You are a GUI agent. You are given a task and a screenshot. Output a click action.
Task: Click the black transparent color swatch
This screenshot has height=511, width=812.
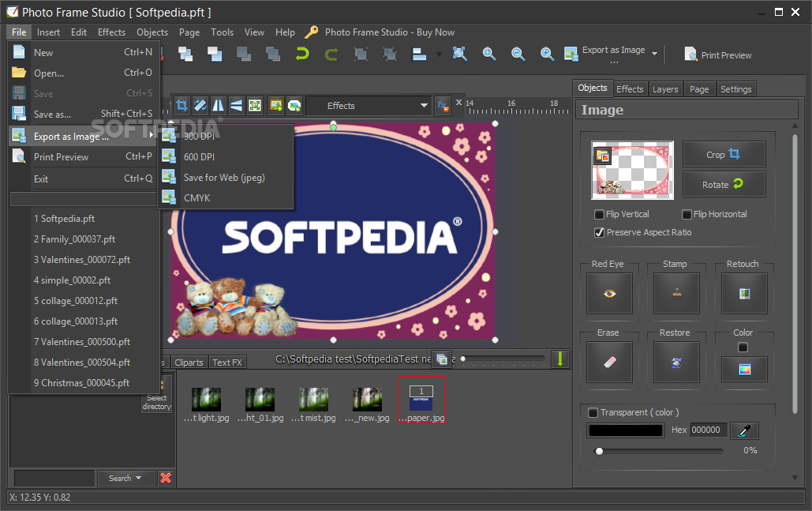626,430
